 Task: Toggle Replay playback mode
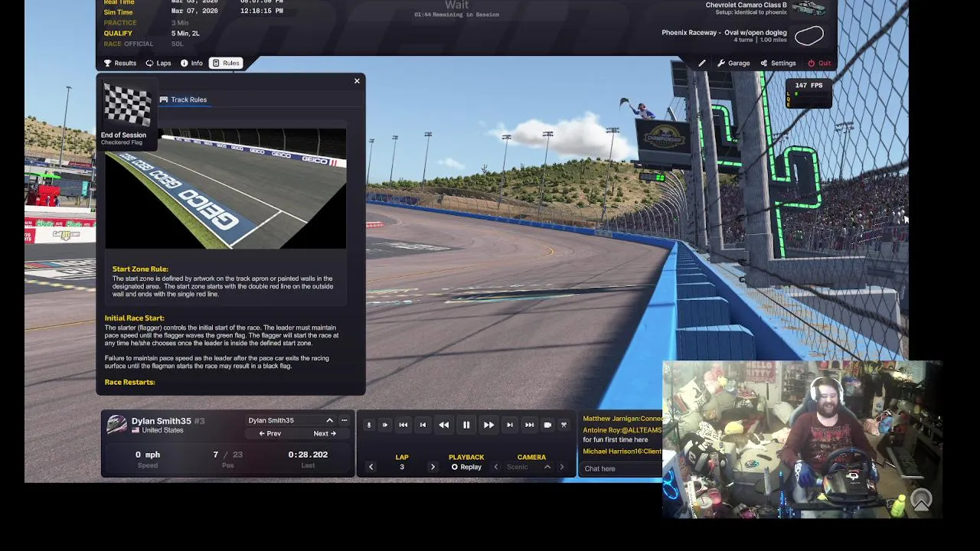pos(466,467)
